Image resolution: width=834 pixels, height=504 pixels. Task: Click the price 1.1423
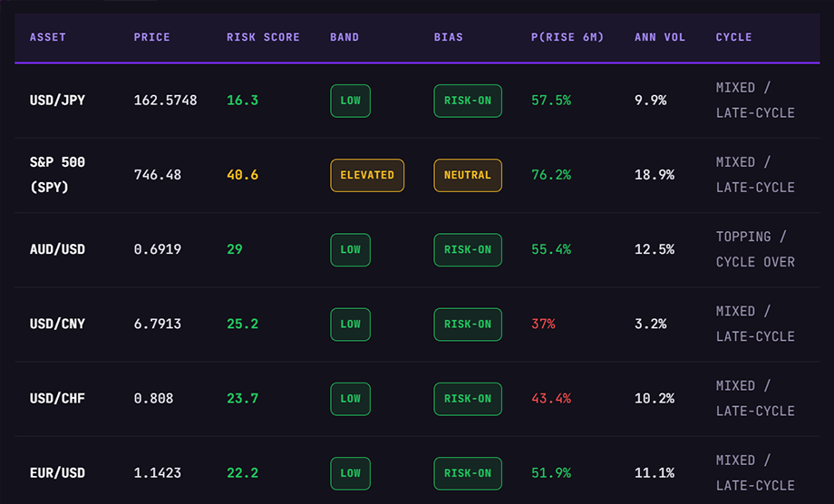pos(158,472)
